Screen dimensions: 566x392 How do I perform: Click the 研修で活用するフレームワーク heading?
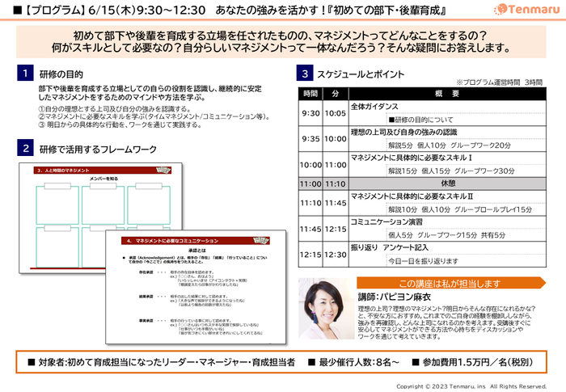point(98,149)
